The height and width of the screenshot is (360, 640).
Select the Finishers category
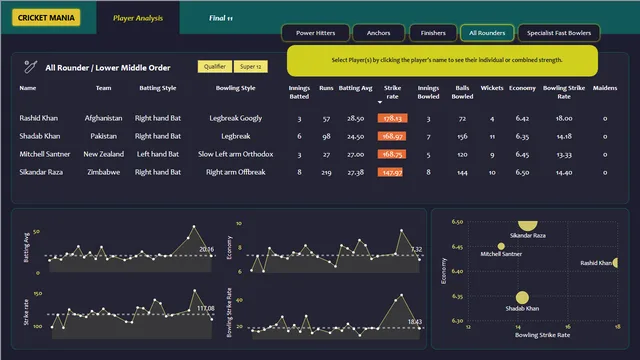pos(433,33)
